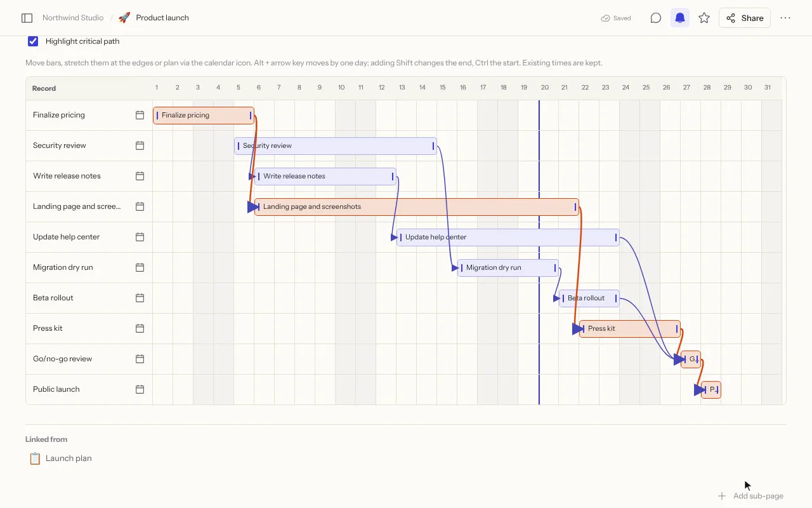The width and height of the screenshot is (812, 508).
Task: Open the three-dot more options menu
Action: click(x=785, y=18)
